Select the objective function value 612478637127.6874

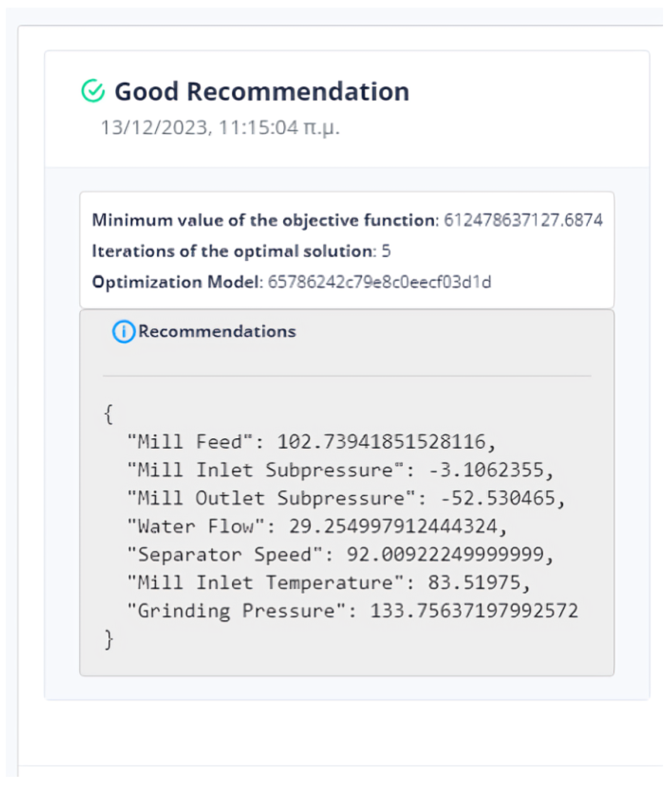tap(523, 220)
